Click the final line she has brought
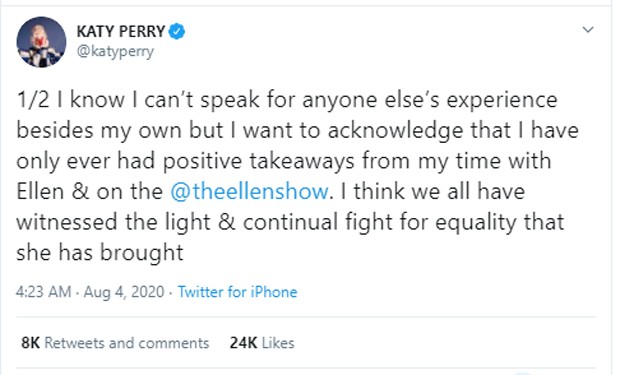This screenshot has width=620, height=375. coord(100,252)
